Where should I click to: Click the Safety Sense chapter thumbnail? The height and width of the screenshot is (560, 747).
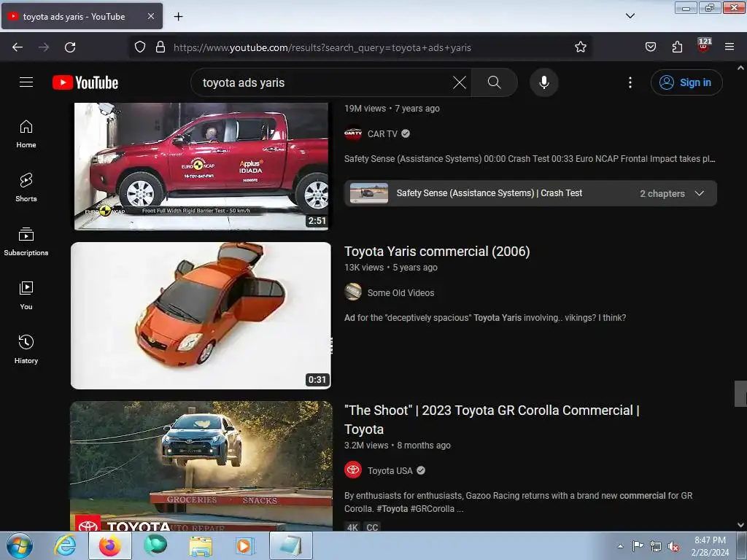pos(368,193)
